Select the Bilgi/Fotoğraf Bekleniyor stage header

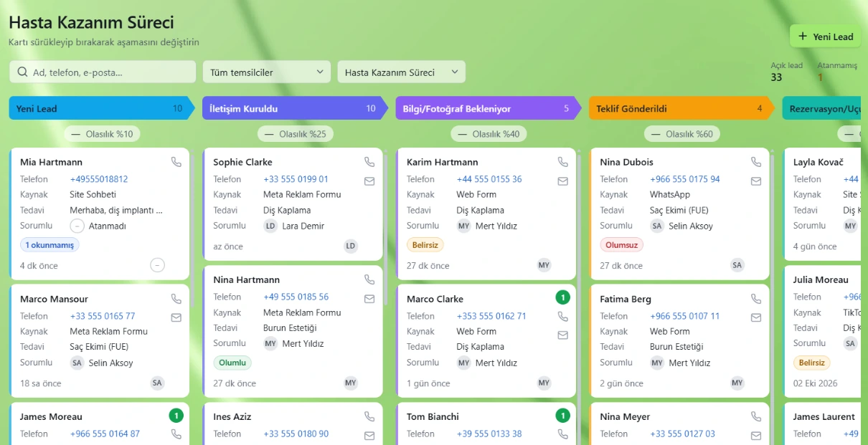point(489,108)
